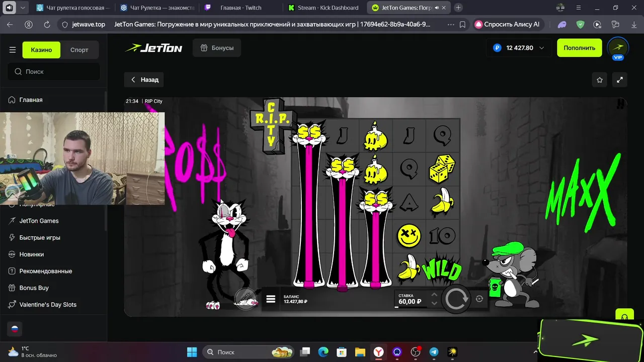Open the hamburger sidebar menu
The width and height of the screenshot is (644, 362).
[13, 50]
